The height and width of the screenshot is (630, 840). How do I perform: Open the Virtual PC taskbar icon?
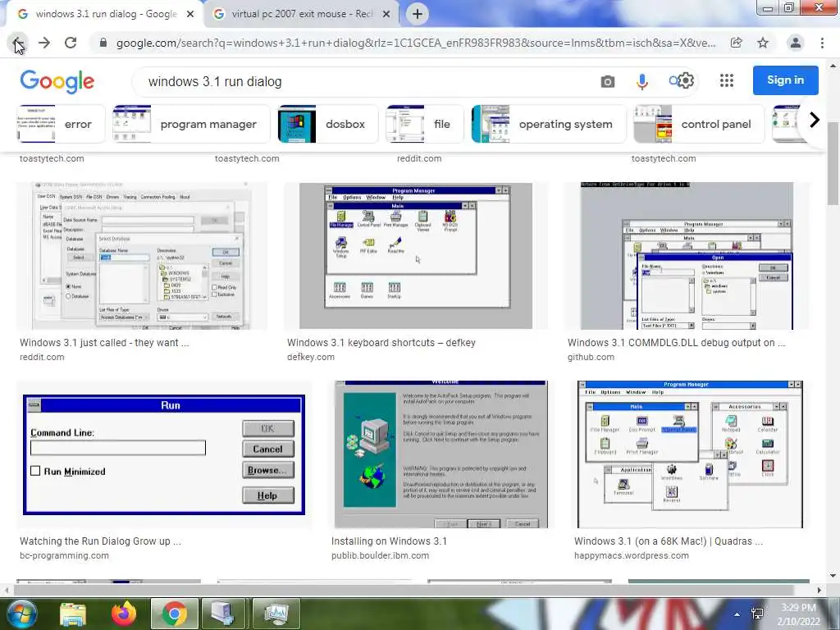(x=222, y=614)
